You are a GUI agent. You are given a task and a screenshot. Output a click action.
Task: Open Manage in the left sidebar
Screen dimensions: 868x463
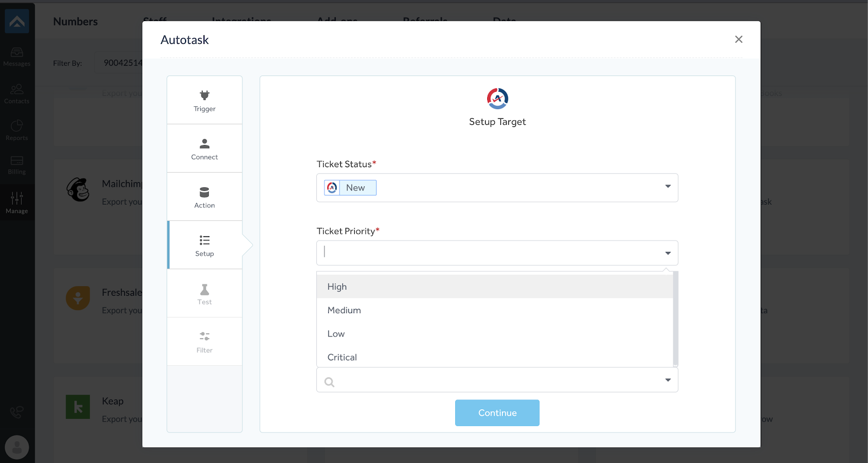pyautogui.click(x=17, y=203)
